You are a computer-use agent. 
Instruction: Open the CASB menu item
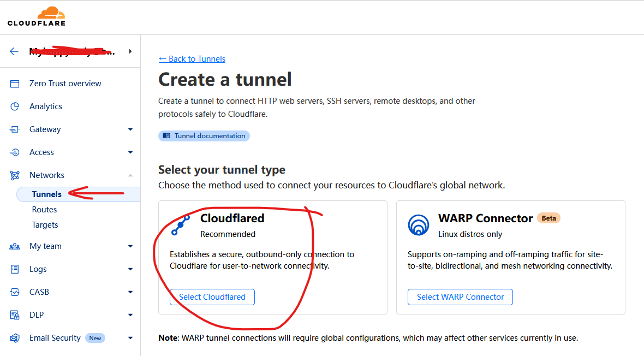point(39,292)
